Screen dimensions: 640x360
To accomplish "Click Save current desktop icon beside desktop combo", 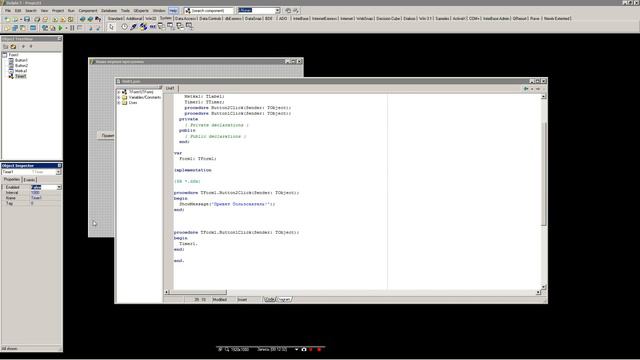I will [288, 11].
